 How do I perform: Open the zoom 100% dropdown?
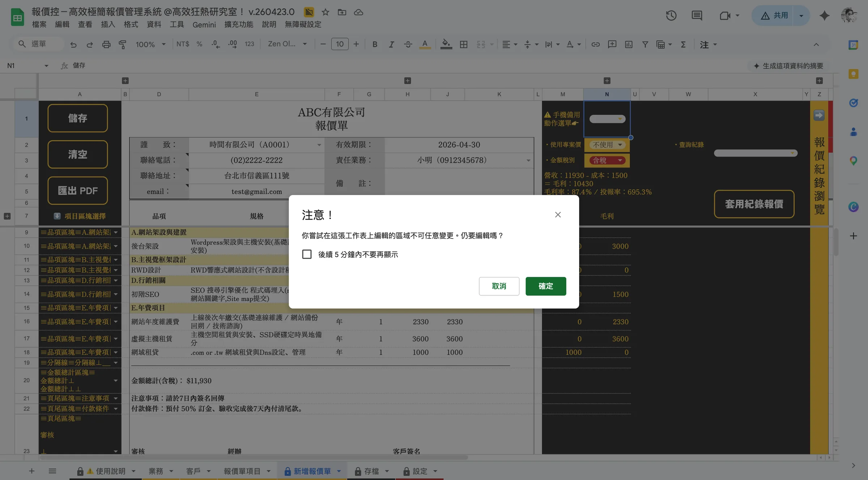pos(150,44)
